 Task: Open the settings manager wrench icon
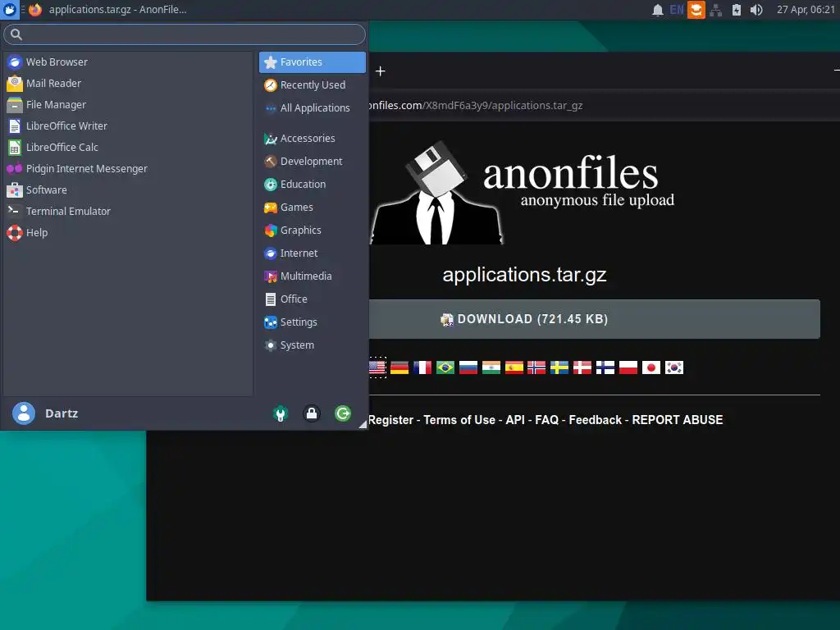coord(281,413)
